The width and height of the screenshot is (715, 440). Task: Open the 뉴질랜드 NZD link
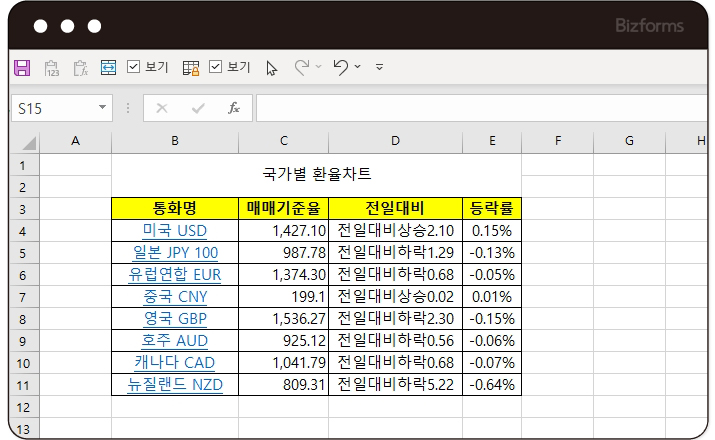coord(174,384)
